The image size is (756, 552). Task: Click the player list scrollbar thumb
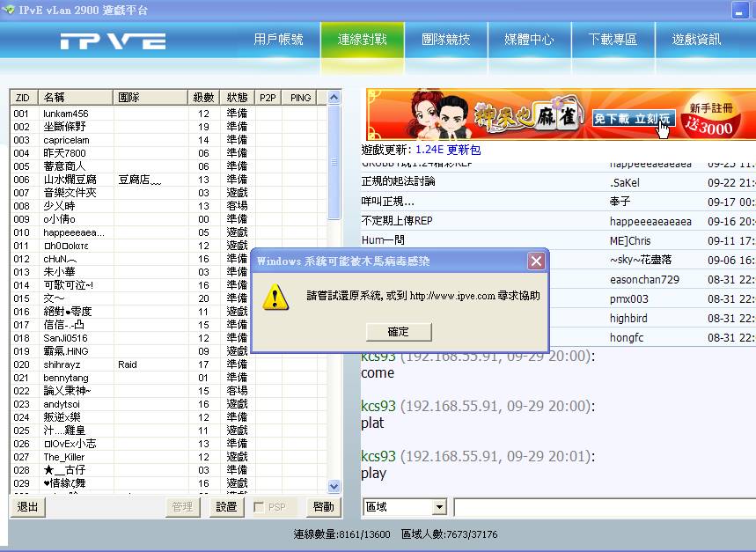point(334,162)
